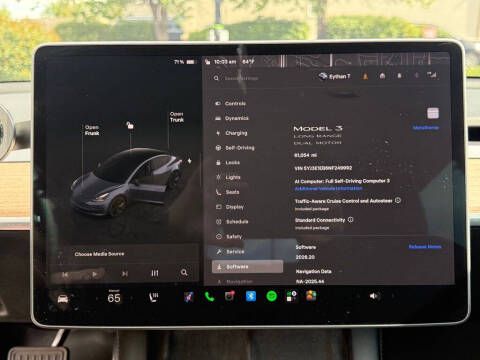Tap the NA-2025.44 navigation data text
The height and width of the screenshot is (360, 480).
coord(310,281)
